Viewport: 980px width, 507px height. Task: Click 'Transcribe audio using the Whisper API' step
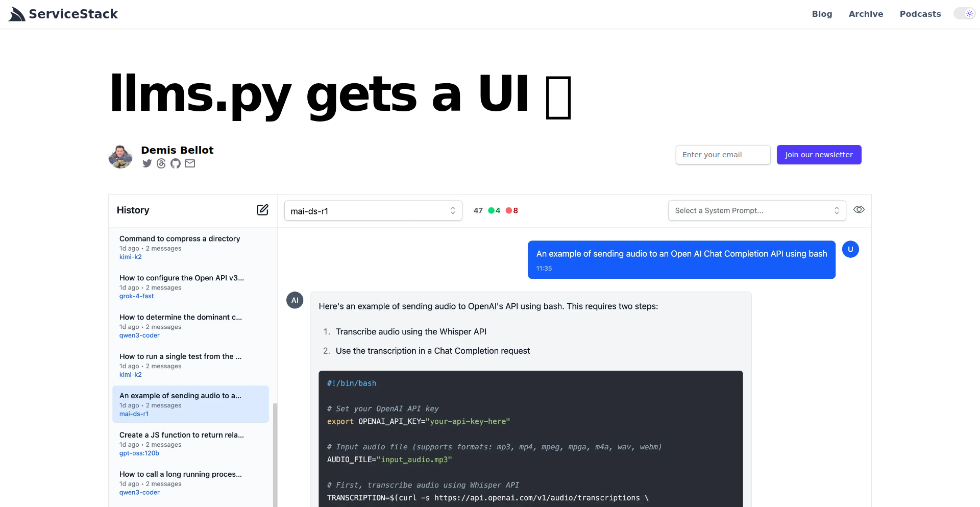pos(411,332)
